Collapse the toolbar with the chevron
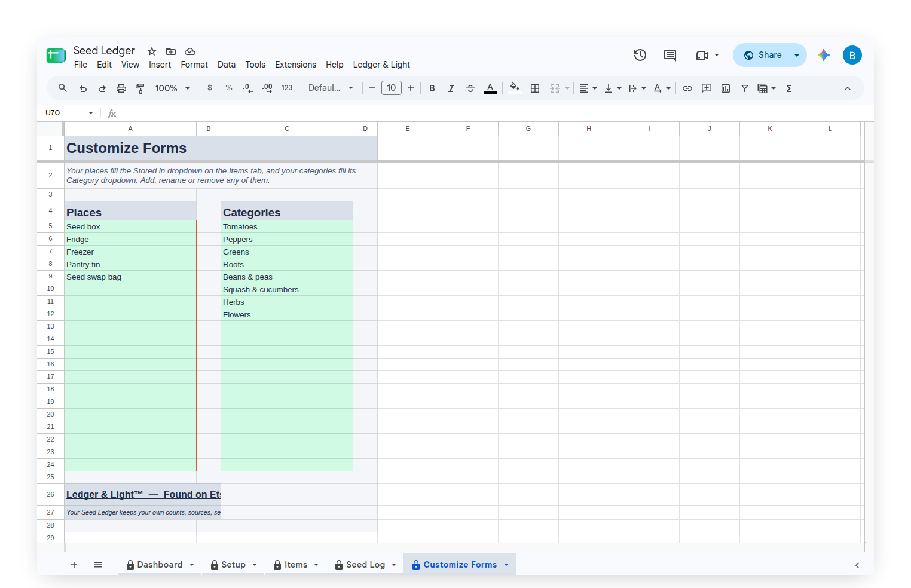911x588 pixels. tap(848, 88)
